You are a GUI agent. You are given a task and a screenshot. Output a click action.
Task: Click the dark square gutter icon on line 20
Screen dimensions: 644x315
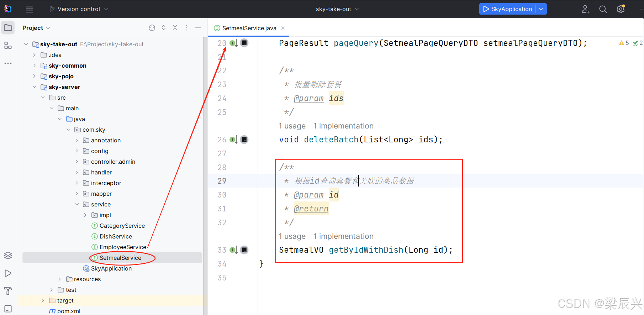[244, 43]
